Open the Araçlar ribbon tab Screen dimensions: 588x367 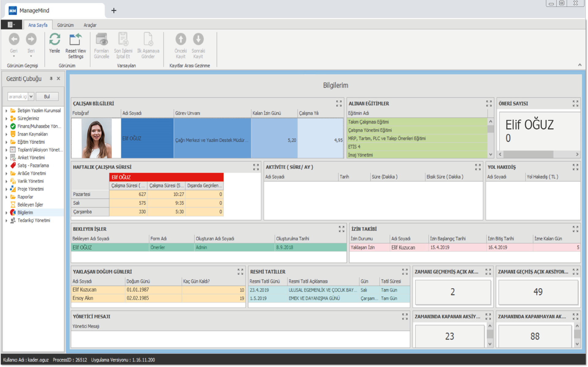pos(90,25)
